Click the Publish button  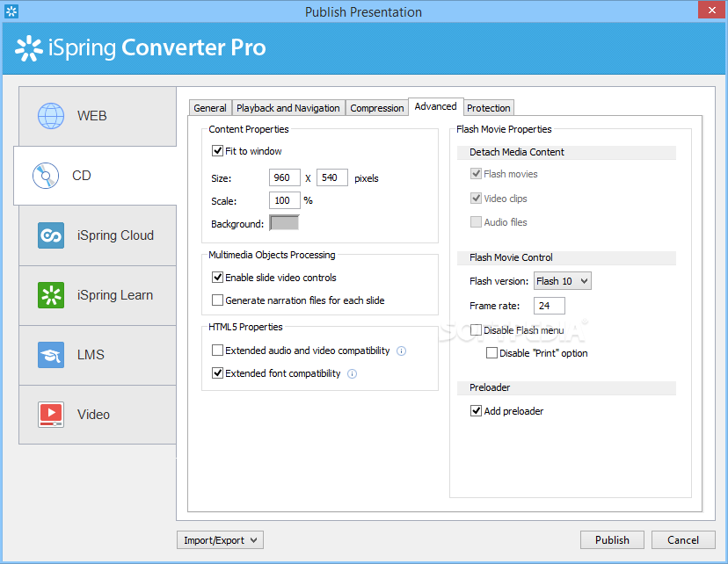(x=612, y=540)
